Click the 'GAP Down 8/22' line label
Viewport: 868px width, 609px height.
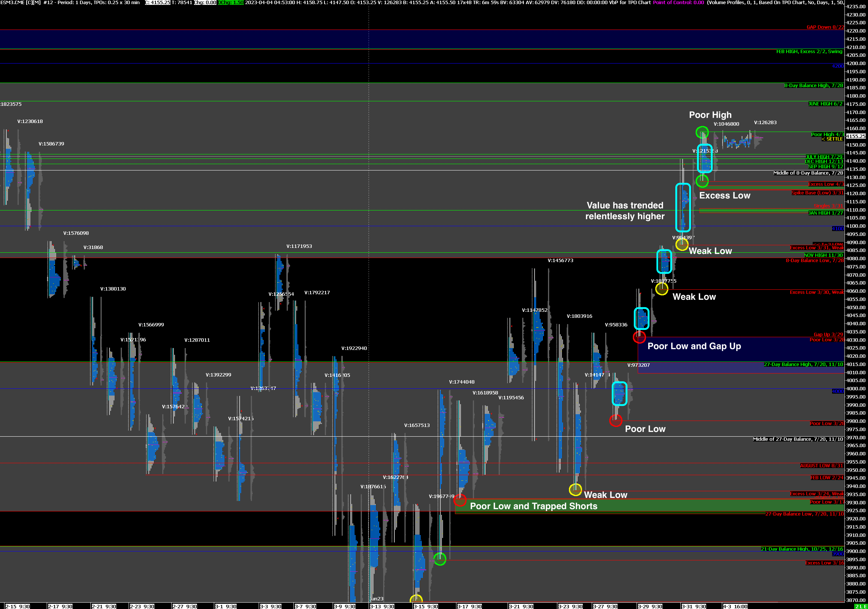pyautogui.click(x=825, y=27)
